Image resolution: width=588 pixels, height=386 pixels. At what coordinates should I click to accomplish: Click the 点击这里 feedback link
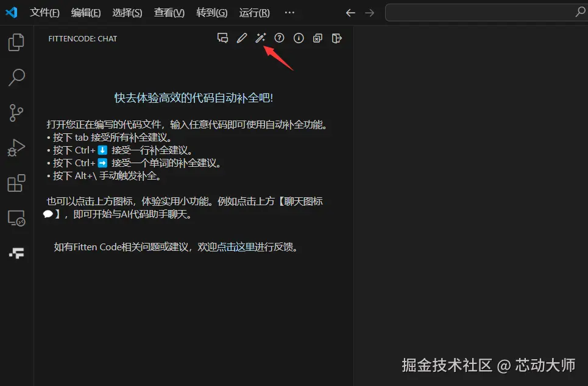[235, 247]
